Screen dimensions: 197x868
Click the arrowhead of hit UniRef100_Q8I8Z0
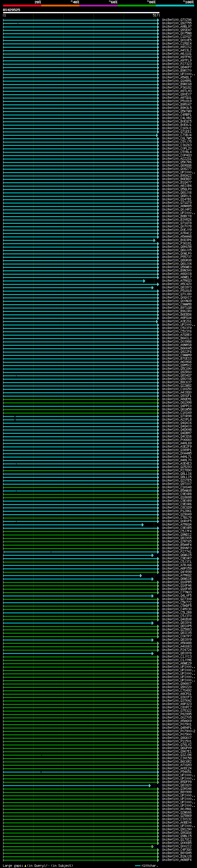coord(150,785)
